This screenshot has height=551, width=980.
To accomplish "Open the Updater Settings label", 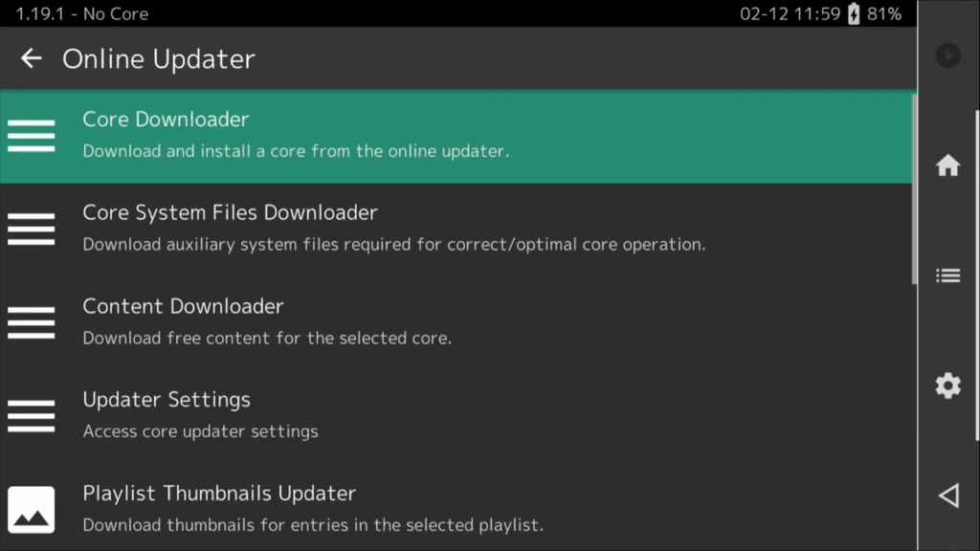I will coord(167,400).
